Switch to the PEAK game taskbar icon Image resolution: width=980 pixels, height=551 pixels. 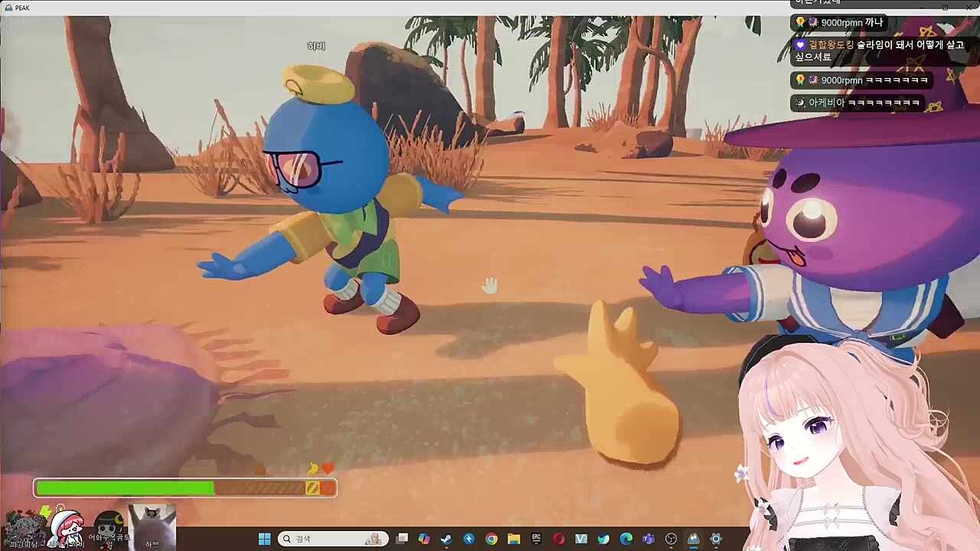point(694,539)
